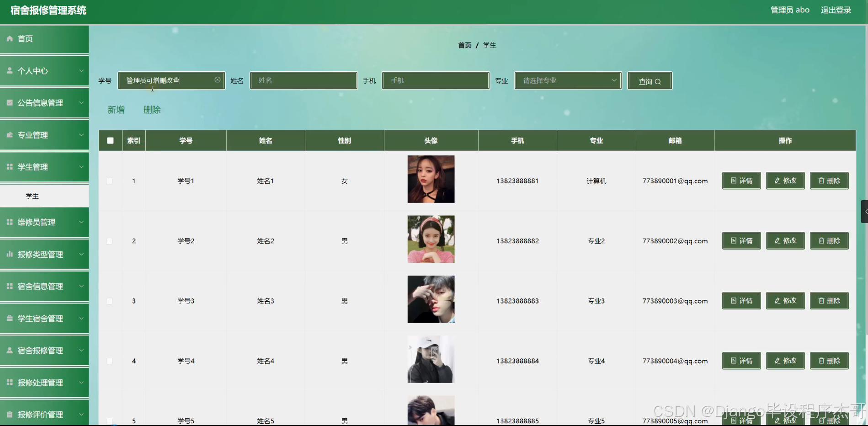
Task: Open the 首页 sidebar menu item
Action: (x=44, y=39)
